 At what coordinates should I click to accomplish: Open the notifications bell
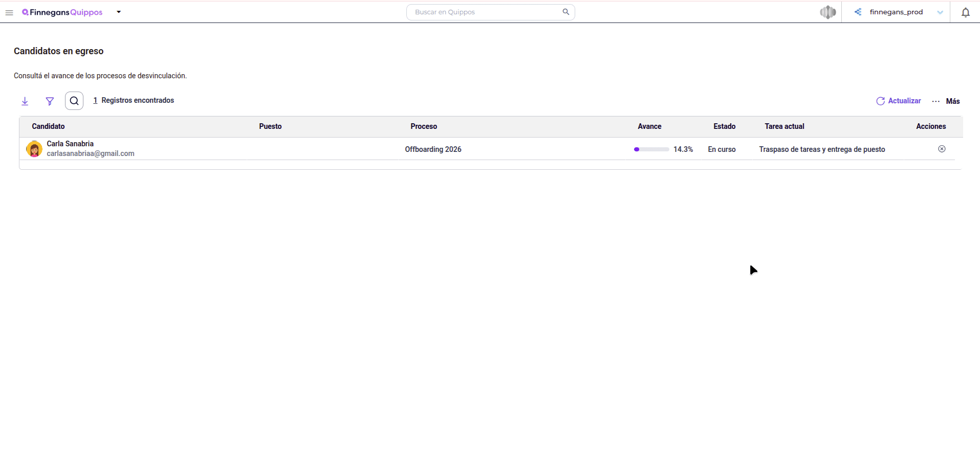click(x=966, y=12)
